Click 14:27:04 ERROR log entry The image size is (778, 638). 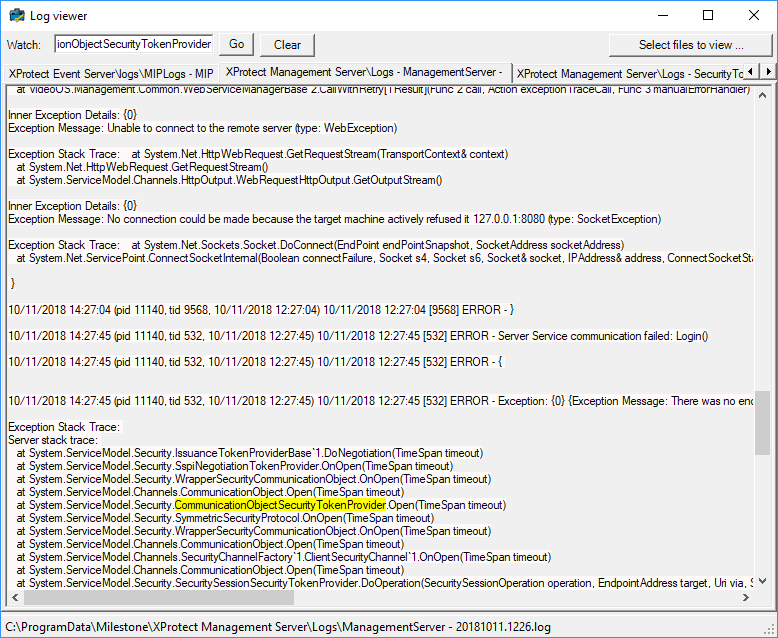261,310
